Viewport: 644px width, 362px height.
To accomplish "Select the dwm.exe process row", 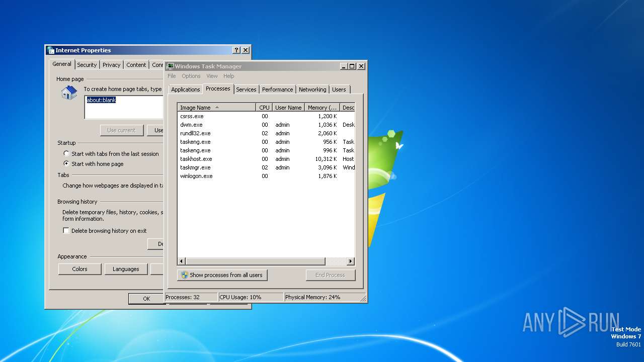I will tap(266, 125).
